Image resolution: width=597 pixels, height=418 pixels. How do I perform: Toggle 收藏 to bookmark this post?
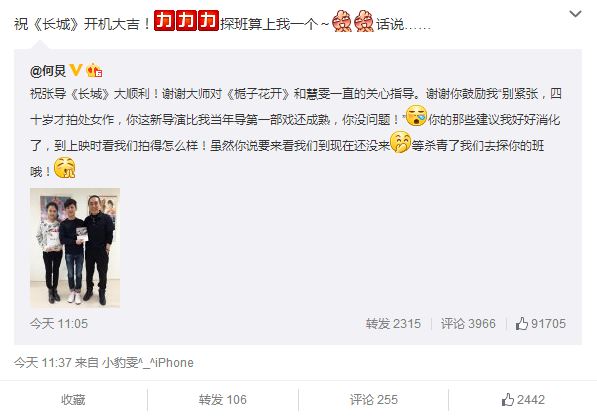pyautogui.click(x=73, y=400)
